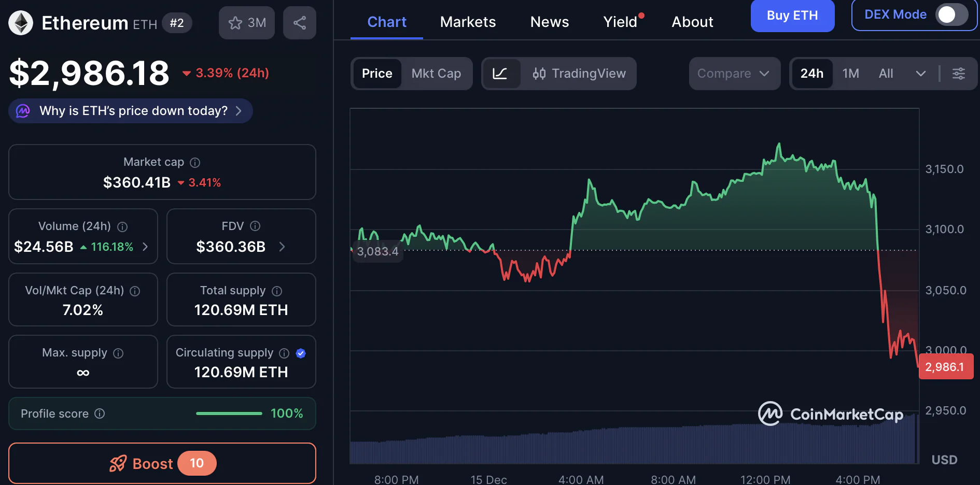Click the Ethereum logo icon
980x485 pixels.
point(21,23)
